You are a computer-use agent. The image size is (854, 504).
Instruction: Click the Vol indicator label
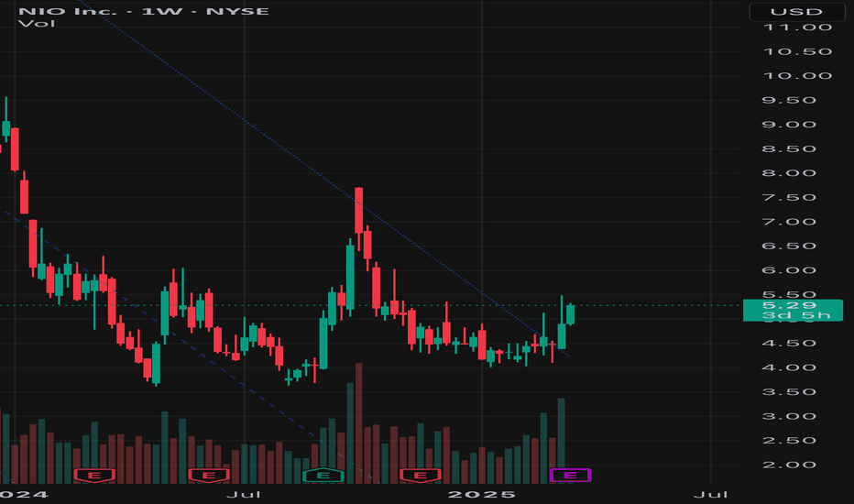pyautogui.click(x=37, y=24)
